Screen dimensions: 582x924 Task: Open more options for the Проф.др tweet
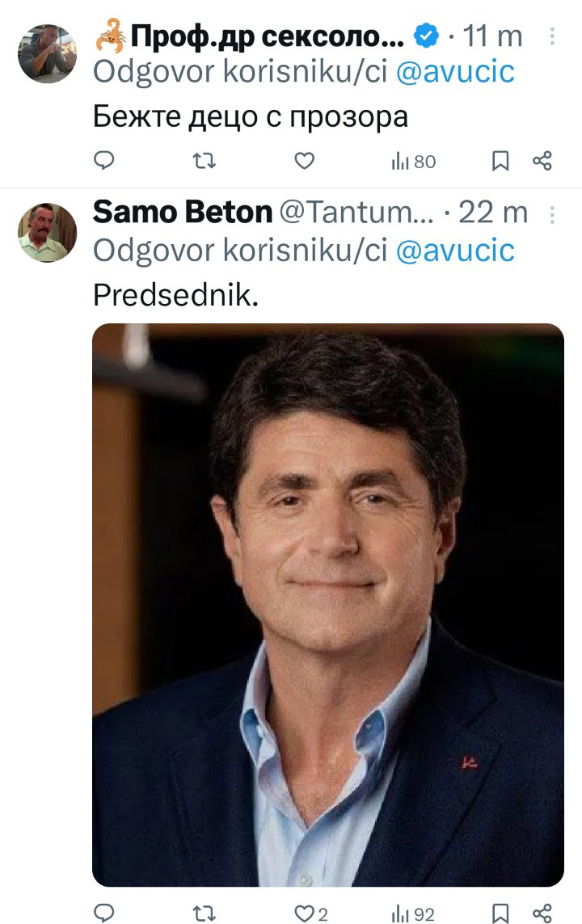552,36
